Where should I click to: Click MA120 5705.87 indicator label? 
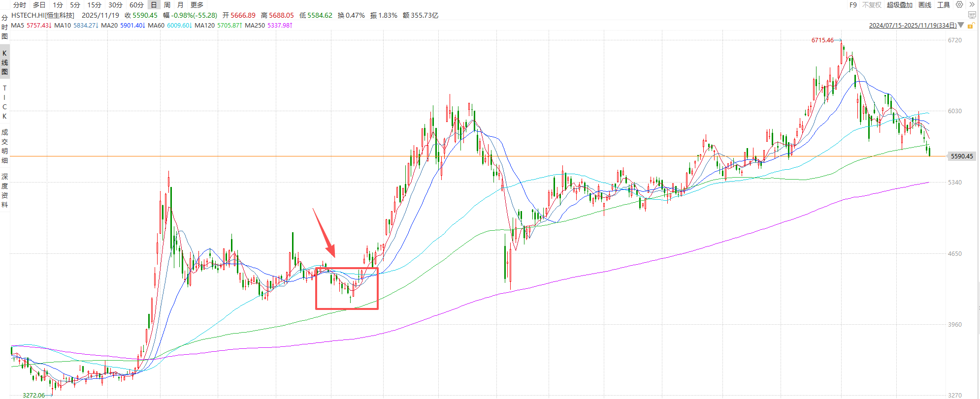(218, 25)
